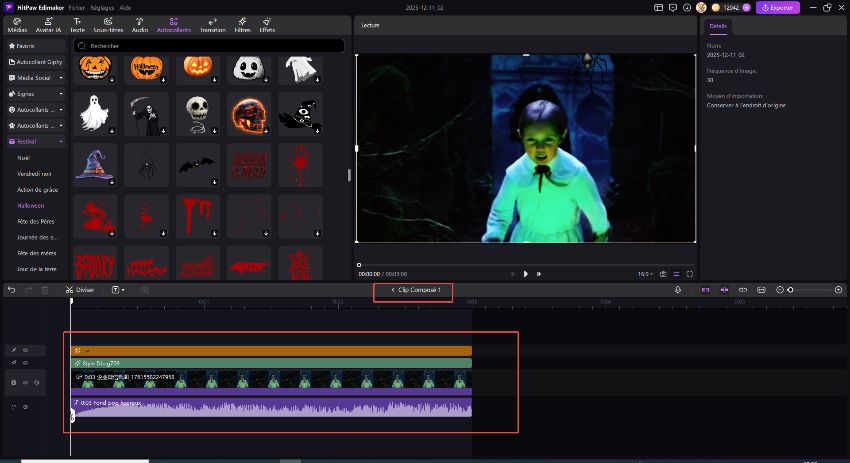The height and width of the screenshot is (463, 850).
Task: Open the Effets tab
Action: point(267,25)
